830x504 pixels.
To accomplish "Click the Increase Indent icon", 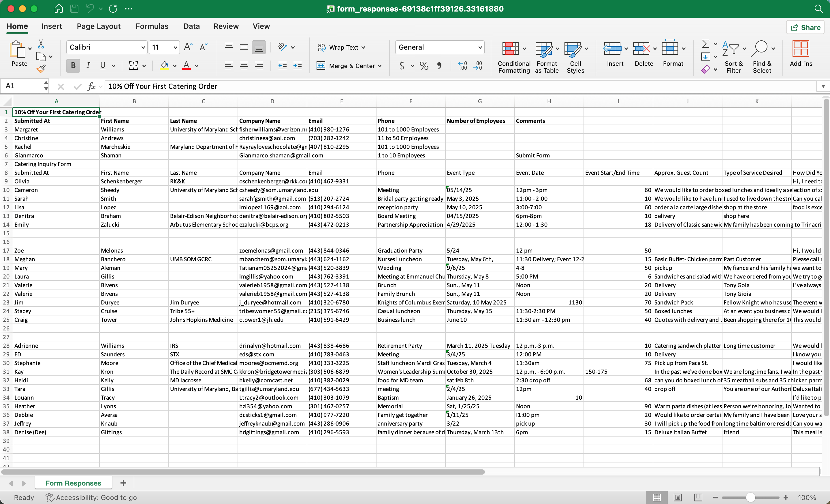I will click(298, 66).
